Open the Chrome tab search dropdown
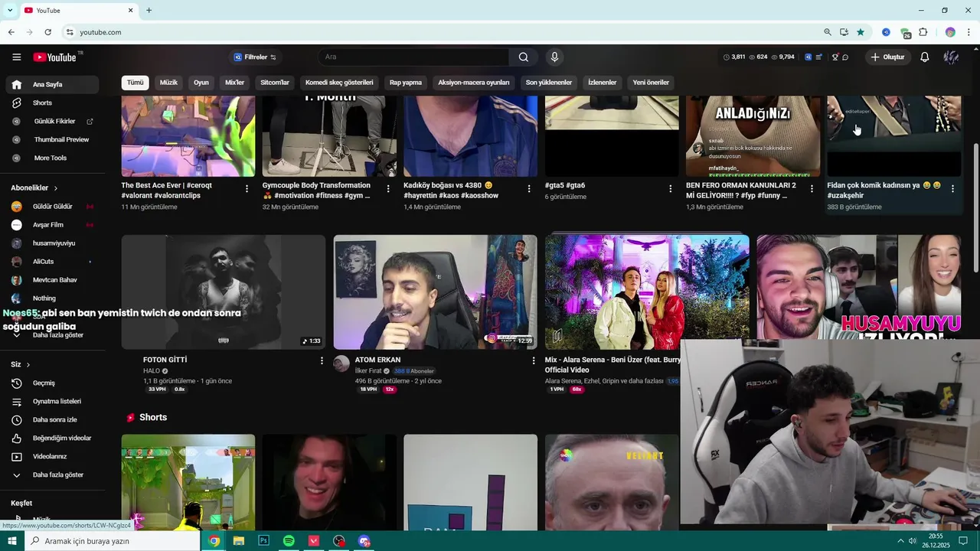 tap(10, 10)
